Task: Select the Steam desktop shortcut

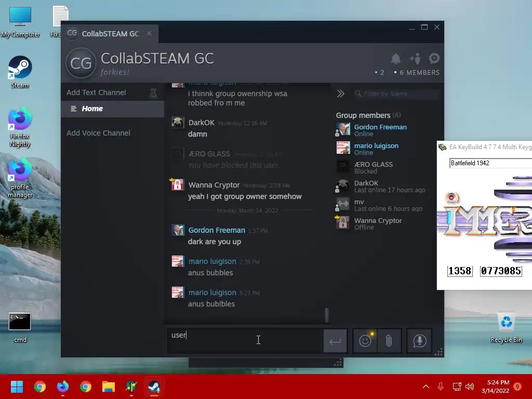Action: click(20, 72)
